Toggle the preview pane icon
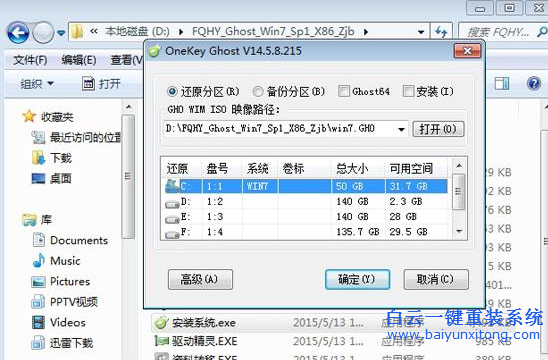Image resolution: width=548 pixels, height=360 pixels. tap(502, 84)
